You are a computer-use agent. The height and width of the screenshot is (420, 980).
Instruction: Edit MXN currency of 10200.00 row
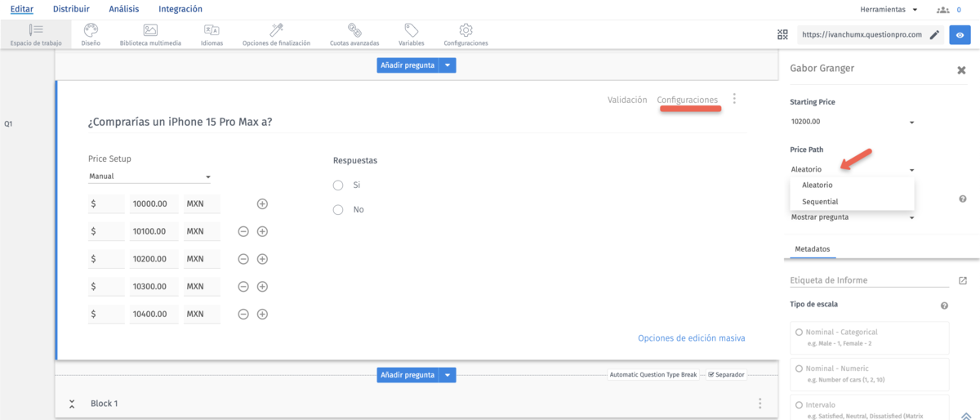202,259
